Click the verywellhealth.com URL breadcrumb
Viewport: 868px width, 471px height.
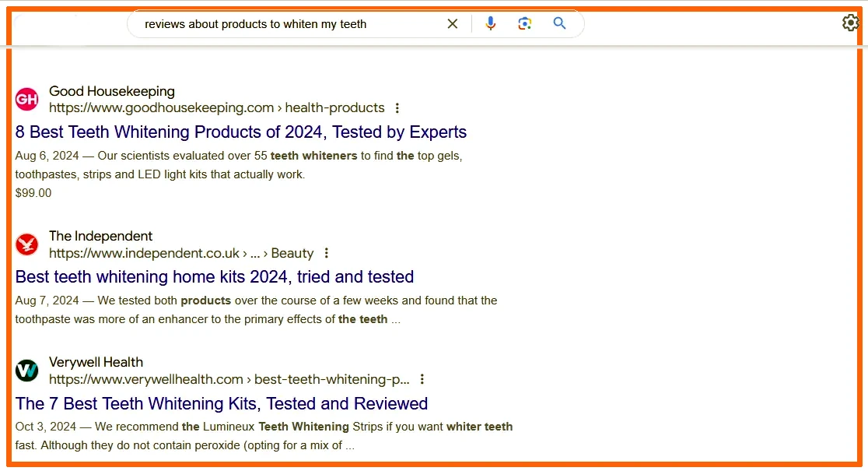(229, 379)
